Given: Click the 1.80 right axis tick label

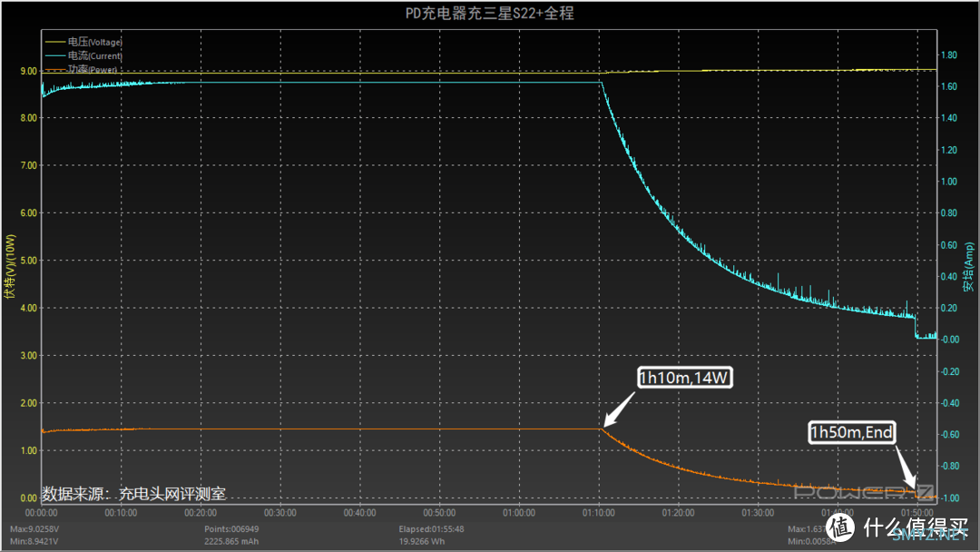Looking at the screenshot, I should (949, 55).
